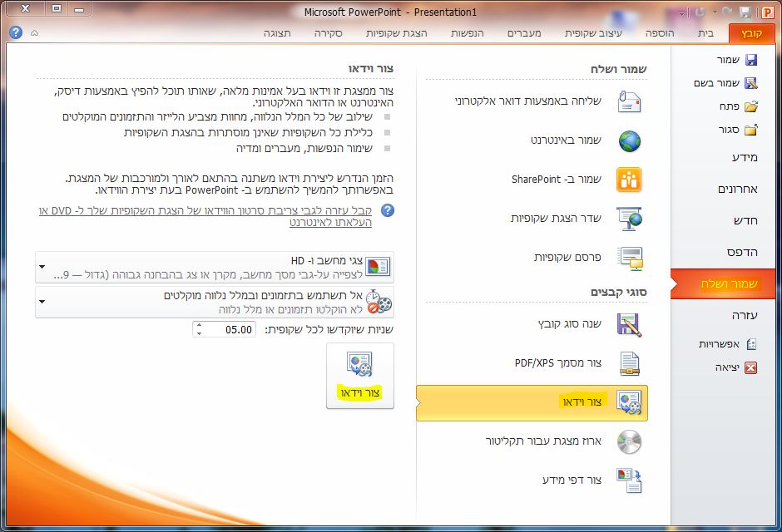Open the Transitions (מעברים) tab

tap(524, 33)
